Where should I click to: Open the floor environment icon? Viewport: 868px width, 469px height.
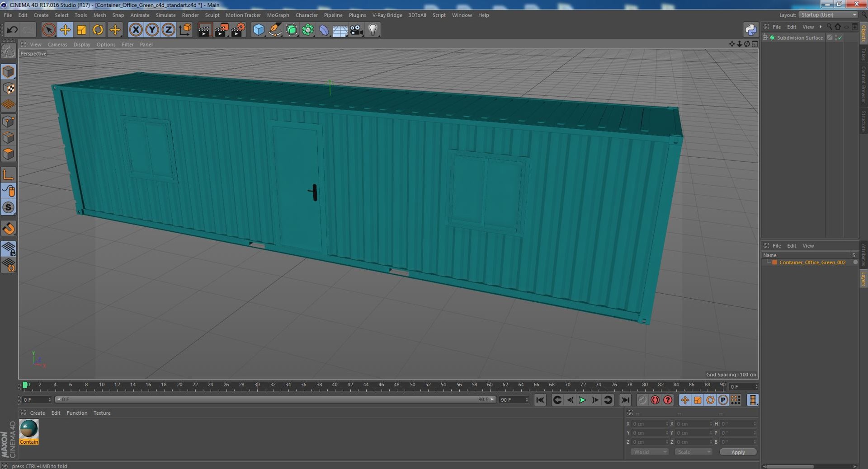[x=340, y=30]
